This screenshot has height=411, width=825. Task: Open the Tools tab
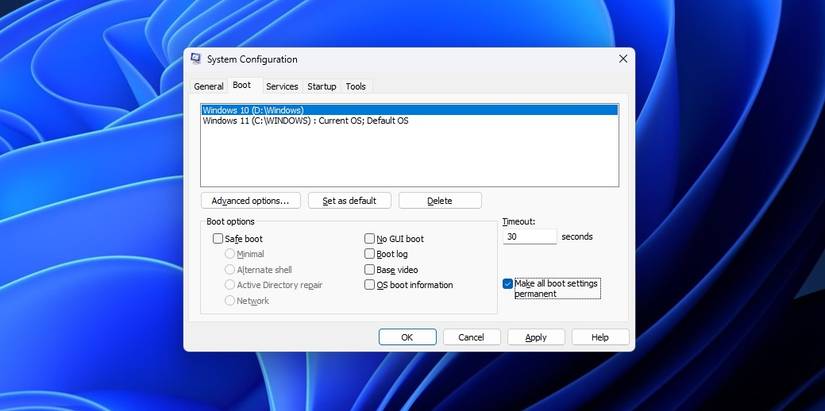coord(356,87)
